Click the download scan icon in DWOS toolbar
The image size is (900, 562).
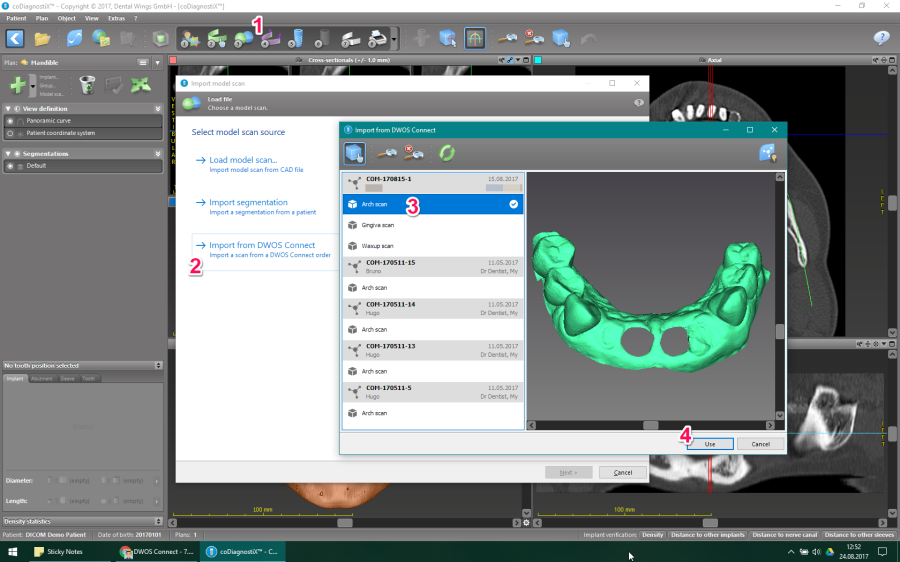pos(355,152)
